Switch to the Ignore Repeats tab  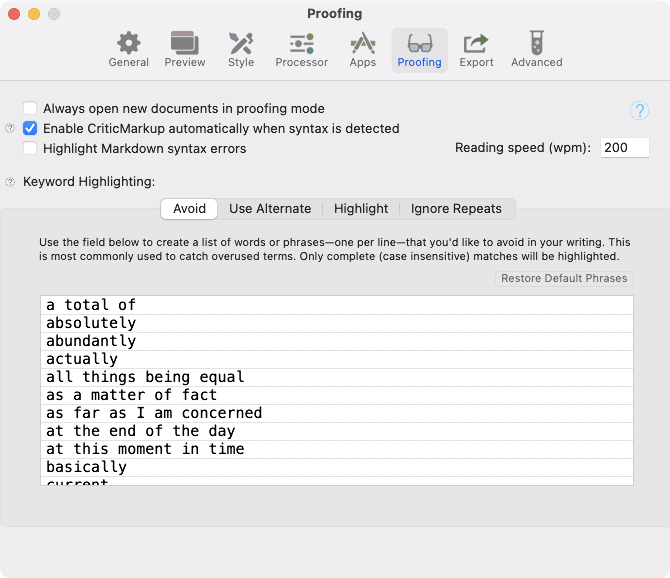[x=456, y=209]
